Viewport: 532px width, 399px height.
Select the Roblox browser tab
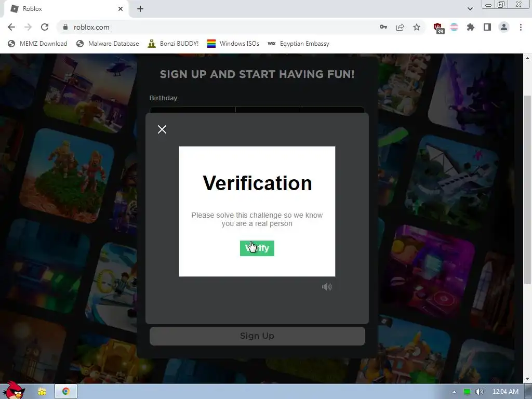tap(66, 9)
